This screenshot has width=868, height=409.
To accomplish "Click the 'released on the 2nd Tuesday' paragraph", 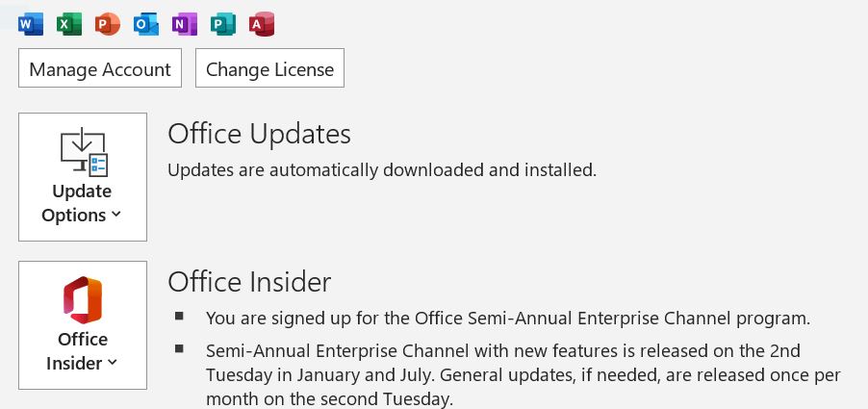I will [523, 374].
